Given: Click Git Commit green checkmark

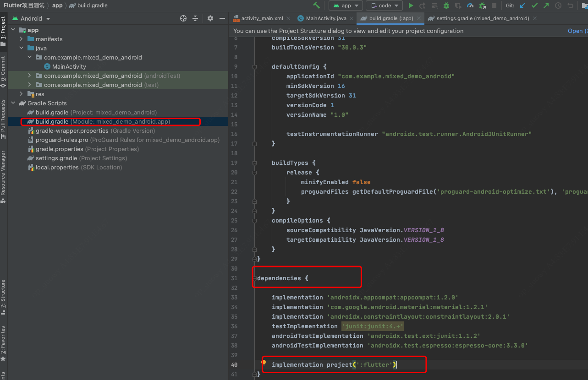Looking at the screenshot, I should pyautogui.click(x=534, y=5).
